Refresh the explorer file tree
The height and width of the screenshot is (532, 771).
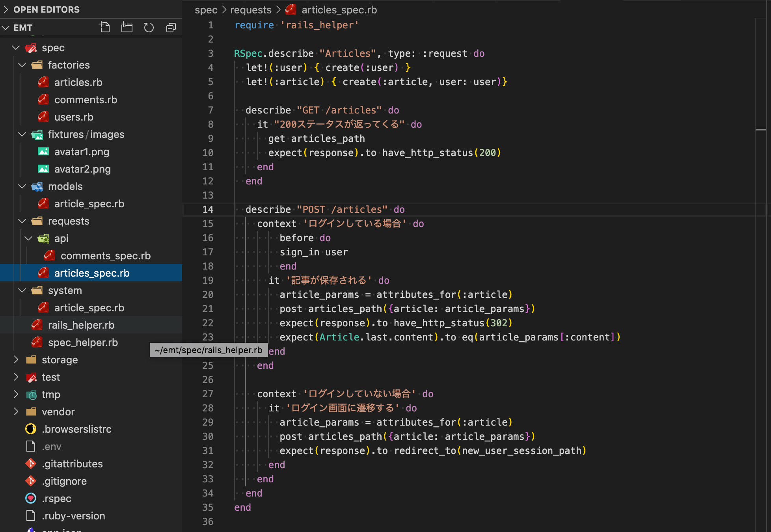pyautogui.click(x=149, y=28)
